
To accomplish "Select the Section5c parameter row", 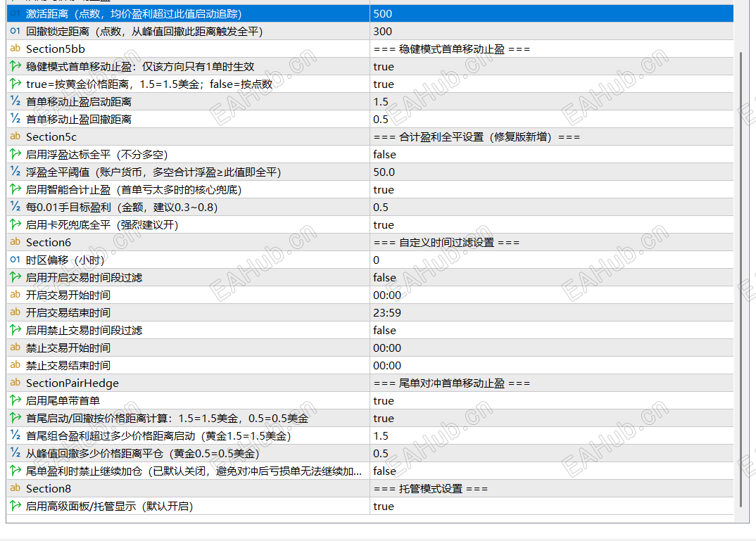I will (370, 136).
